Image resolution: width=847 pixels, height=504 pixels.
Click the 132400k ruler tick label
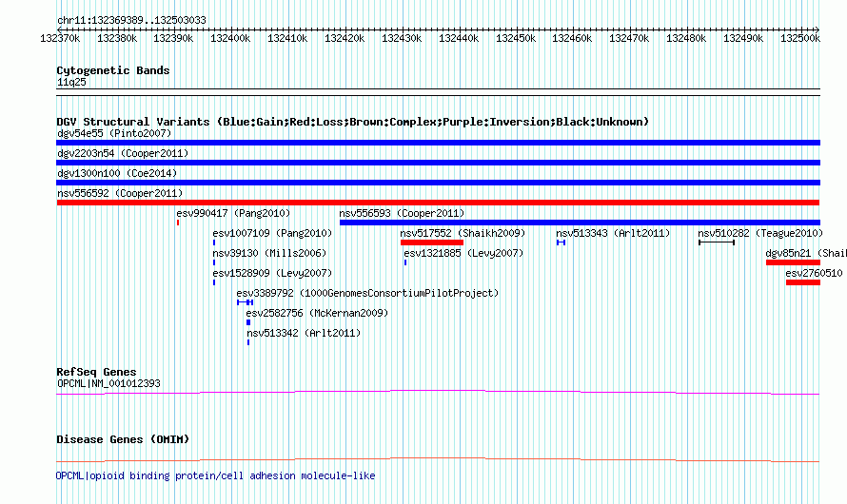tap(230, 38)
